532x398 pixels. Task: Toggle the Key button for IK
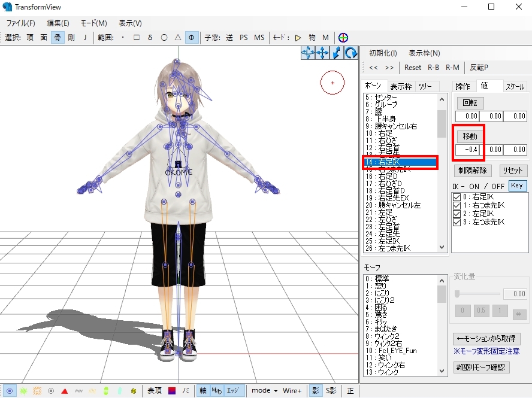(516, 186)
